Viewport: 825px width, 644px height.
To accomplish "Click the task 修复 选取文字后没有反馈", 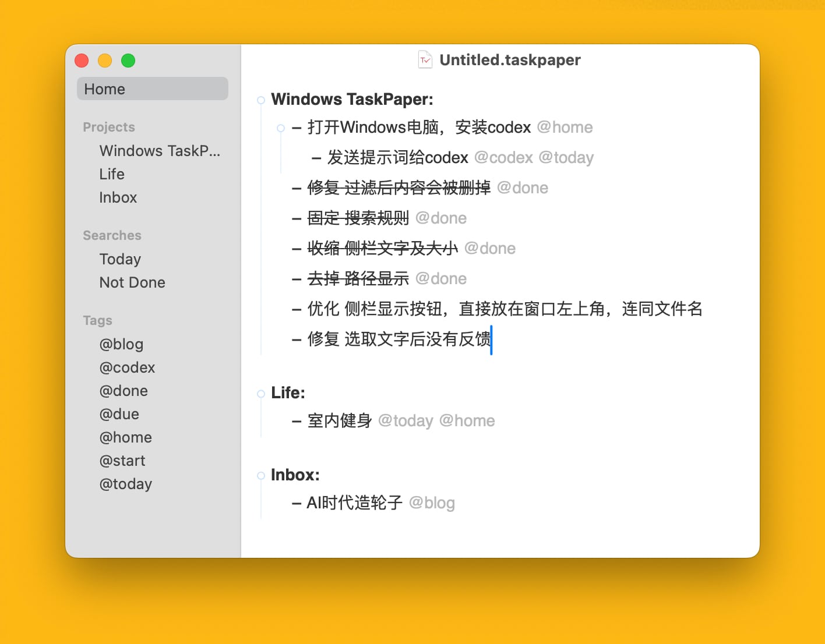I will pos(399,339).
